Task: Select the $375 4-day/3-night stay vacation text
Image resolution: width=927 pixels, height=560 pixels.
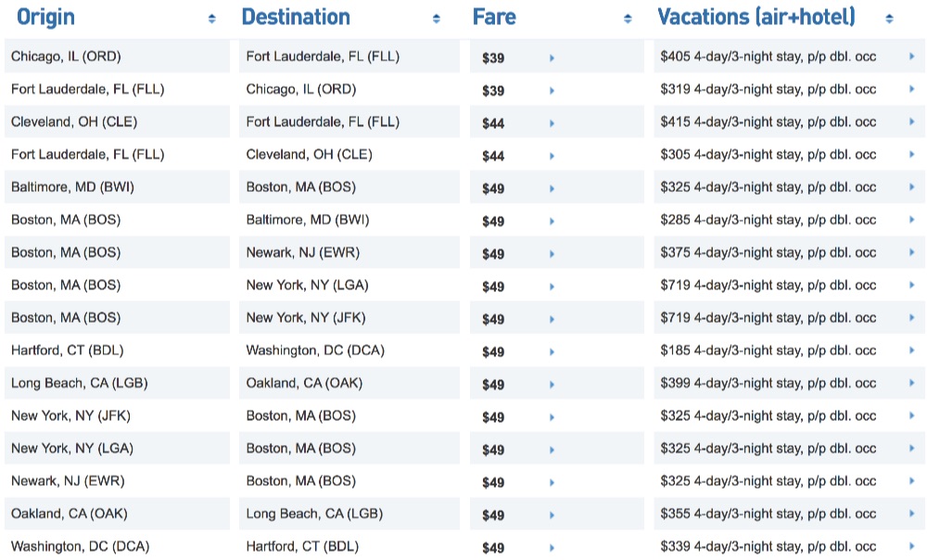Action: click(768, 253)
